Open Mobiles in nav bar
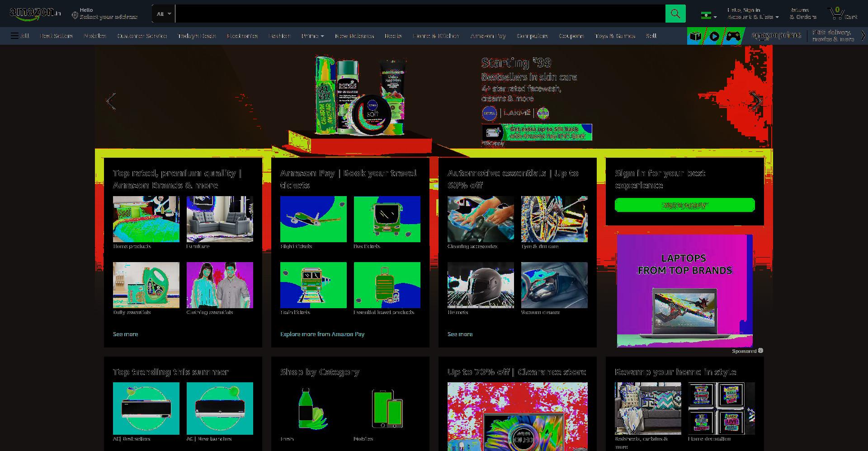 click(x=95, y=36)
